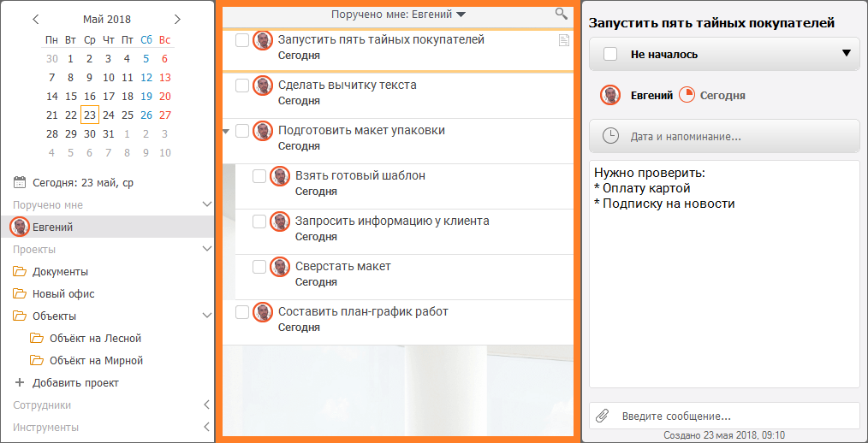Image resolution: width=868 pixels, height=443 pixels.
Task: Open the Не началось status dropdown arrow
Action: point(846,54)
